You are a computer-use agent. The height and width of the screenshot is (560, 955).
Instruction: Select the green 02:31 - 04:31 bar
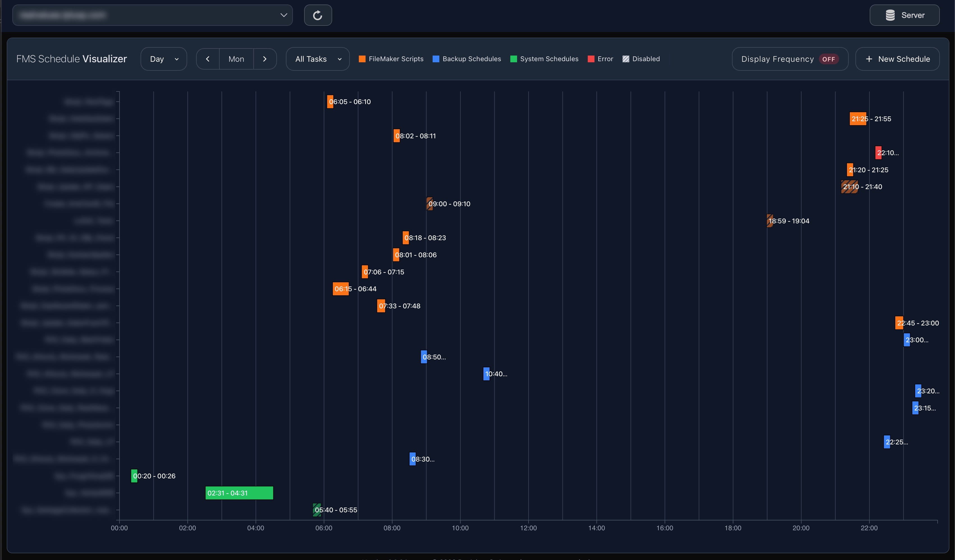[x=239, y=493]
